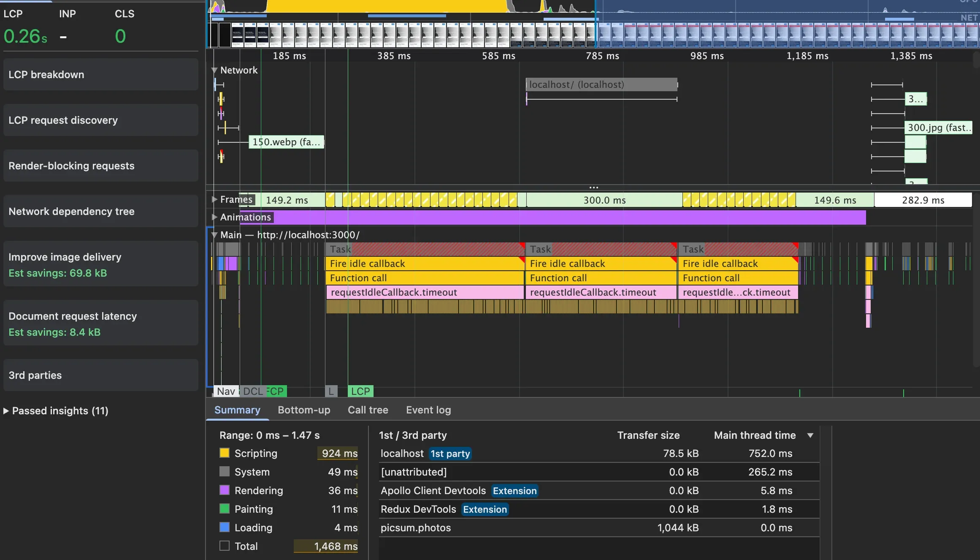Viewport: 980px width, 560px height.
Task: Select the first requestIdleCallback.timeout event
Action: pyautogui.click(x=425, y=292)
